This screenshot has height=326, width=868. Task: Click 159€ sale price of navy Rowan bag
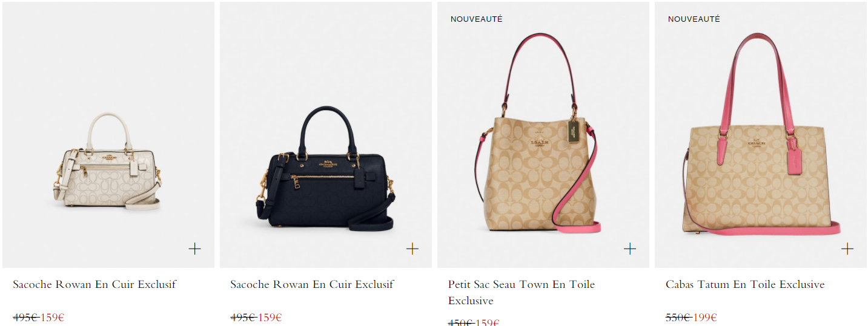click(x=270, y=318)
